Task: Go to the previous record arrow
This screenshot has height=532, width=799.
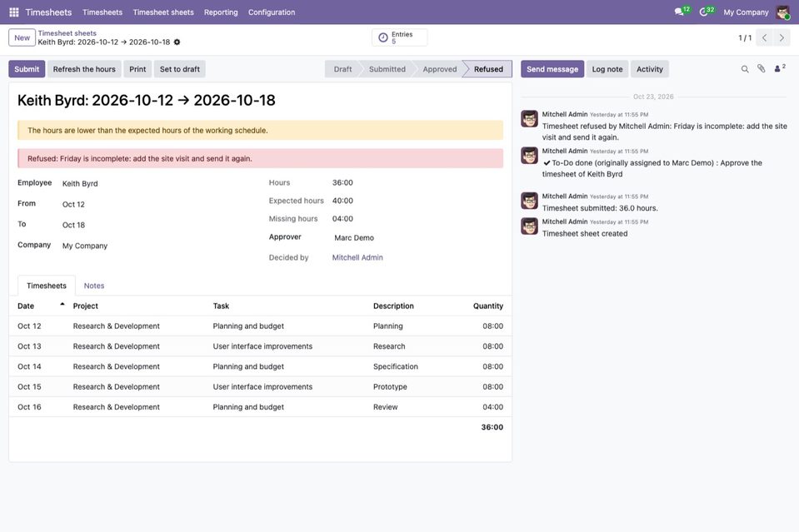Action: pyautogui.click(x=764, y=37)
